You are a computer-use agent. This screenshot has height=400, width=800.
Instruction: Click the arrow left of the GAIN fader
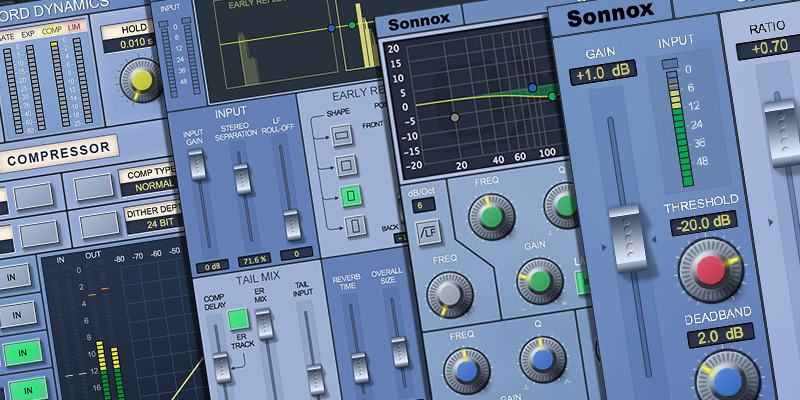(604, 247)
